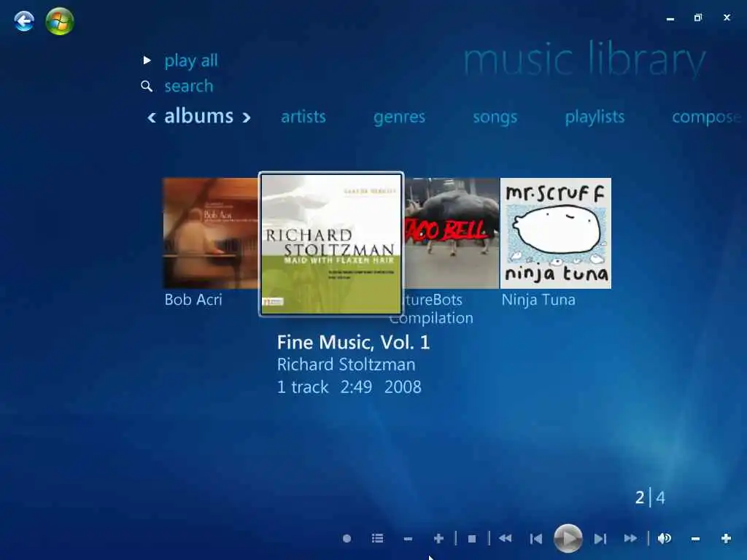
Task: Open the Richard Stoltzman album cover
Action: pyautogui.click(x=331, y=244)
